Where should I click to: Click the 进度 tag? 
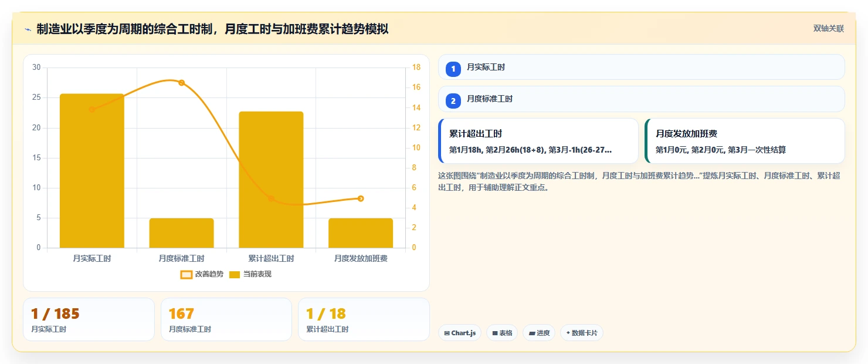[539, 333]
